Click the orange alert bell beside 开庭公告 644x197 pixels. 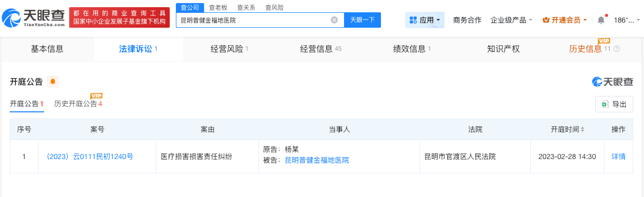click(x=53, y=82)
